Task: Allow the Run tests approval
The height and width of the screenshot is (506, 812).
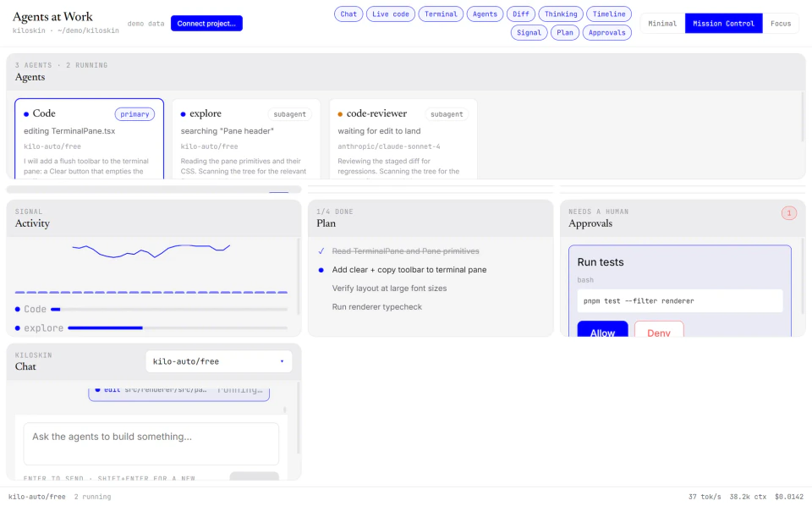Action: tap(603, 329)
